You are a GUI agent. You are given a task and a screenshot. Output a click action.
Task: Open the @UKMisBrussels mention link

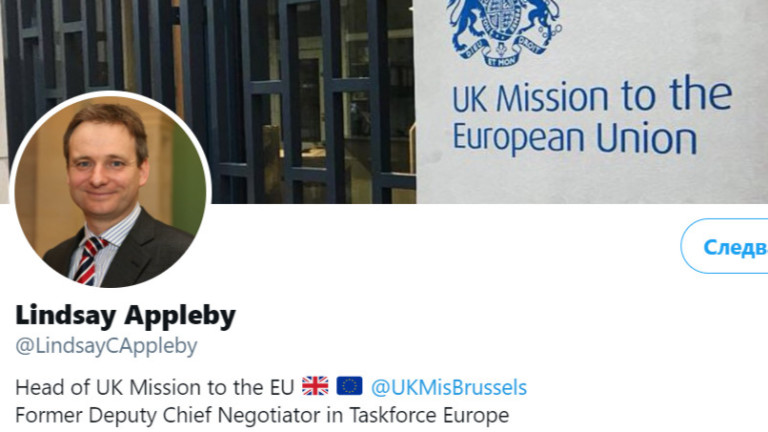(x=448, y=387)
